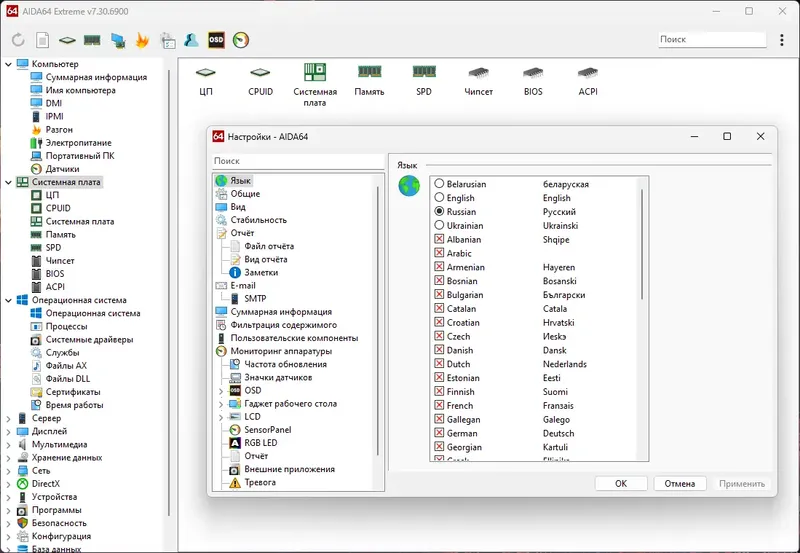Focus the settings dialog Поиск field

tap(298, 161)
